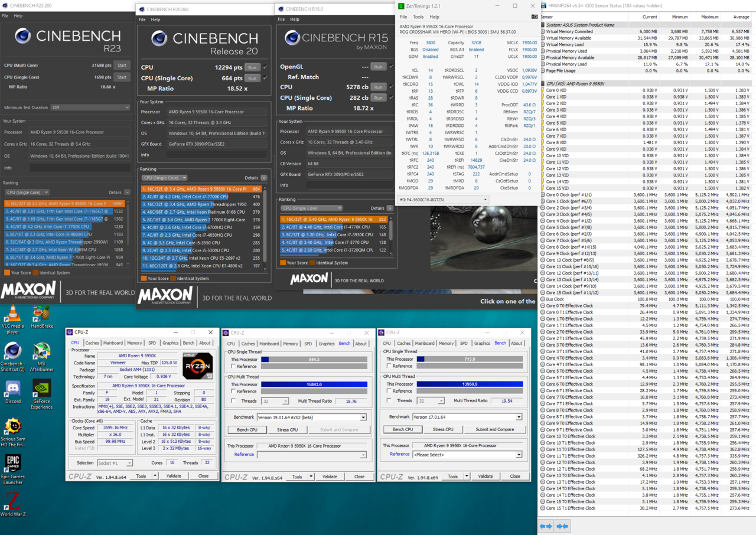Open R23 ranking CPU (Single Core) dropdown
The width and height of the screenshot is (756, 535).
27,193
